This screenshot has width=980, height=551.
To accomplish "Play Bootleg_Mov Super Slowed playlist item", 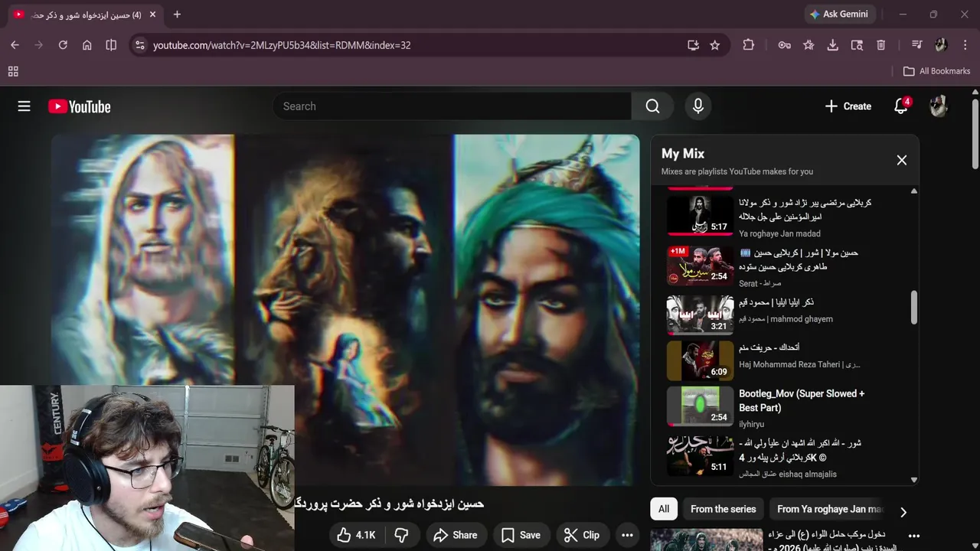I will [784, 406].
